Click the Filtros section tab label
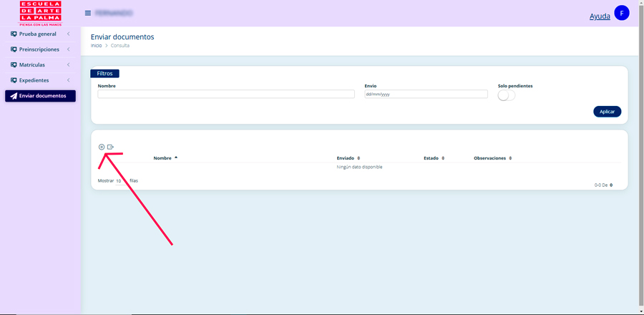Screen dimensions: 644x315 [x=104, y=74]
